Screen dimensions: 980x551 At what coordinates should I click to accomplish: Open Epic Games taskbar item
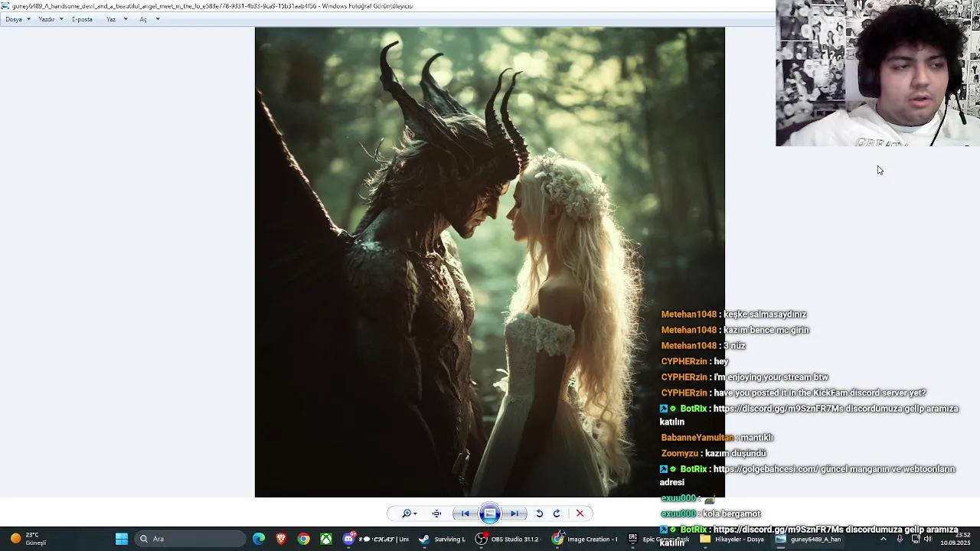click(658, 539)
